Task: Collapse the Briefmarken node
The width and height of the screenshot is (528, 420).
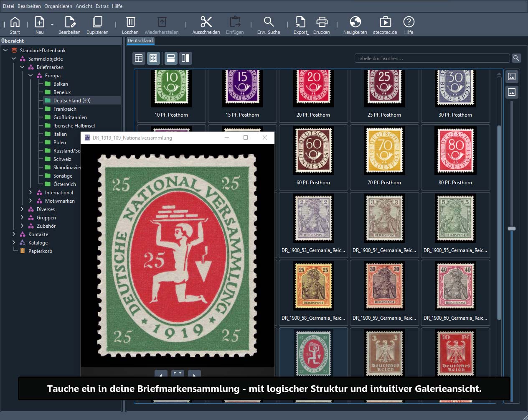Action: (x=22, y=67)
